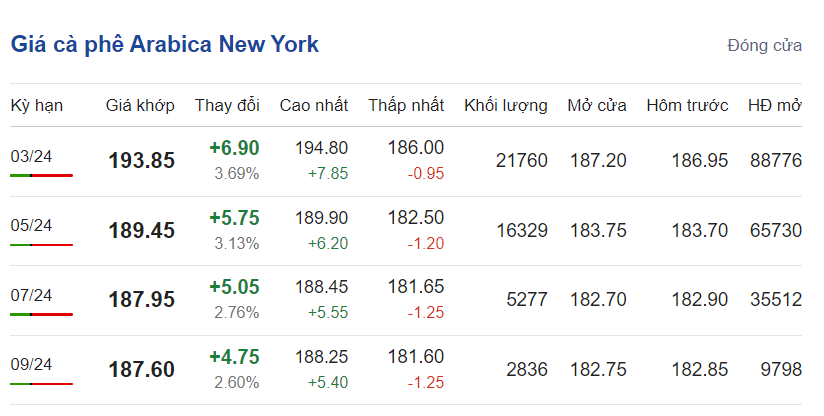824x416 pixels.
Task: Select the HĐ mở column header
Action: coord(775,105)
